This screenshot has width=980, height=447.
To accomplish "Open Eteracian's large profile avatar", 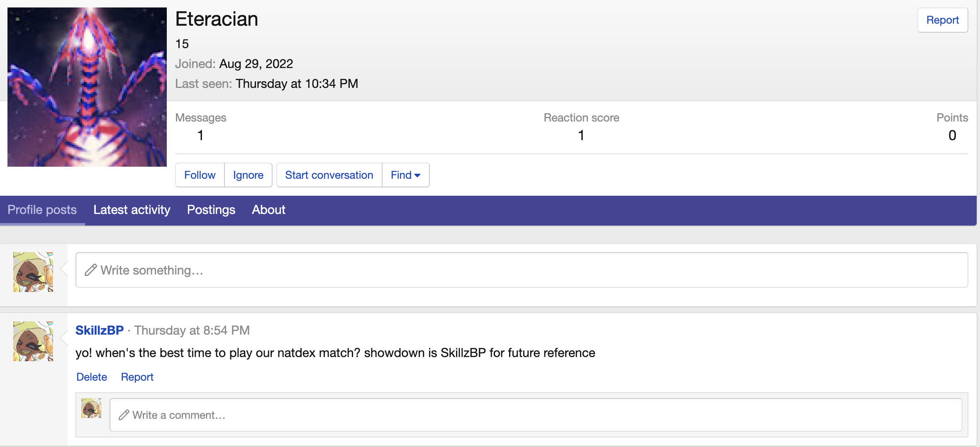I will (87, 87).
